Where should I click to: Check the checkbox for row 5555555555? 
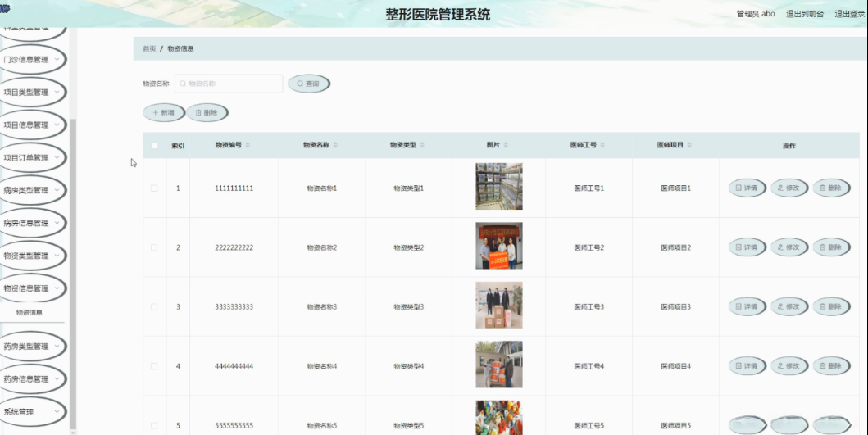point(154,426)
